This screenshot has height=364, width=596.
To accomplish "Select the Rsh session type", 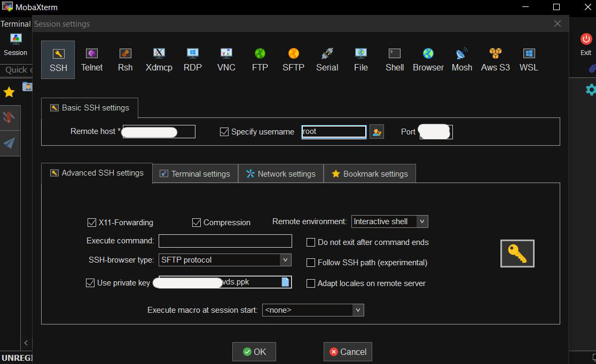I will pyautogui.click(x=125, y=60).
